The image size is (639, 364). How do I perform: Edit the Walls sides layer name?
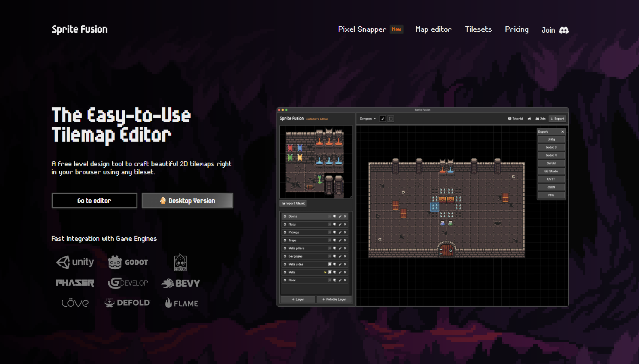pos(340,264)
